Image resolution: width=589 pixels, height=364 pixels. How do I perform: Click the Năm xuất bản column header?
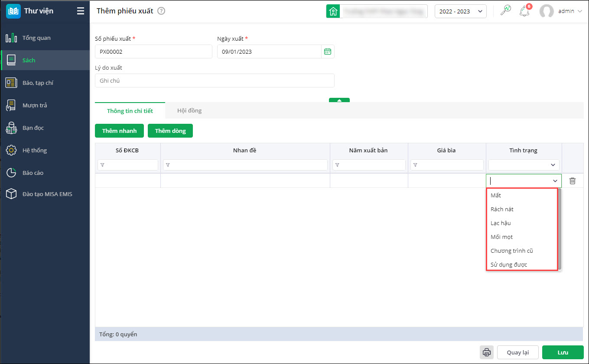click(368, 150)
